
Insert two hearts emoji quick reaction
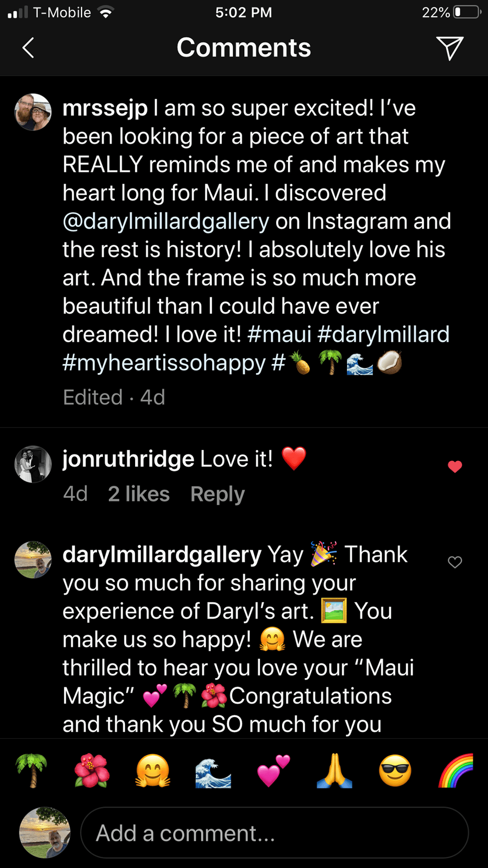point(274,771)
